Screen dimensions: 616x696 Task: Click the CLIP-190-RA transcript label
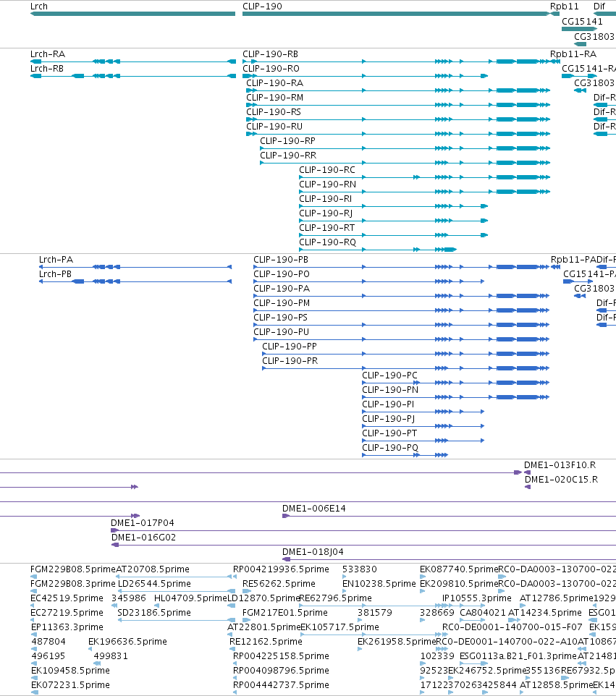[275, 83]
